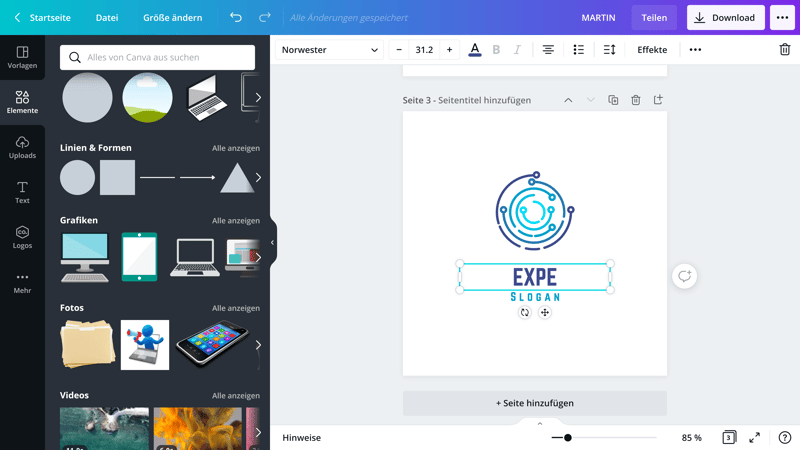Click the Download button
This screenshot has height=450, width=800.
click(725, 18)
